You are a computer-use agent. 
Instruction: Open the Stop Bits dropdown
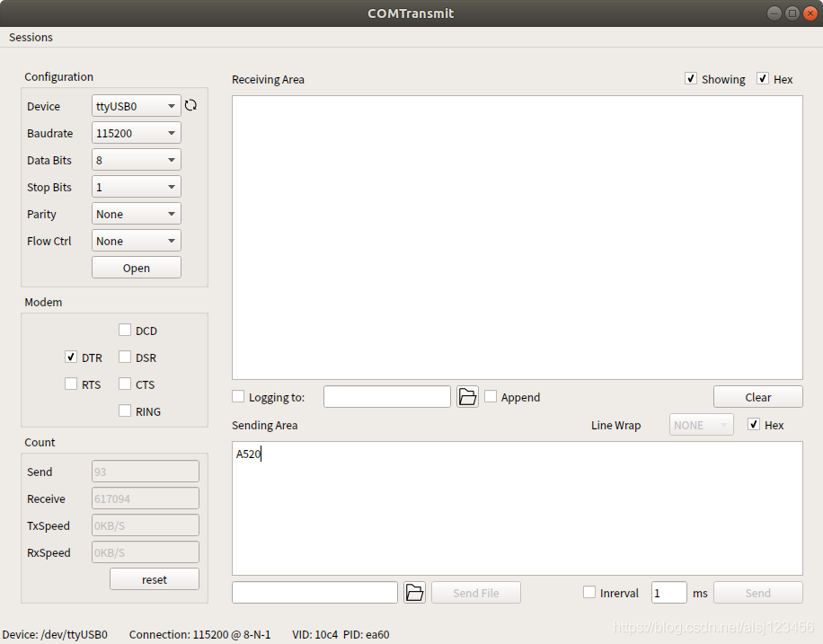136,187
